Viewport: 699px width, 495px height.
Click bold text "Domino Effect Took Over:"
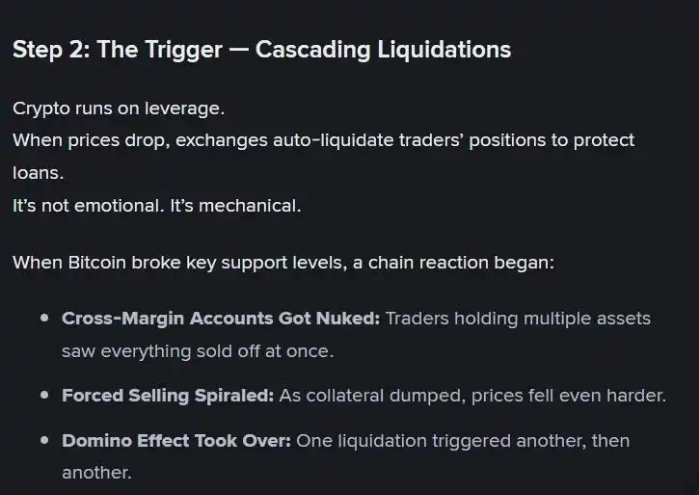point(176,441)
